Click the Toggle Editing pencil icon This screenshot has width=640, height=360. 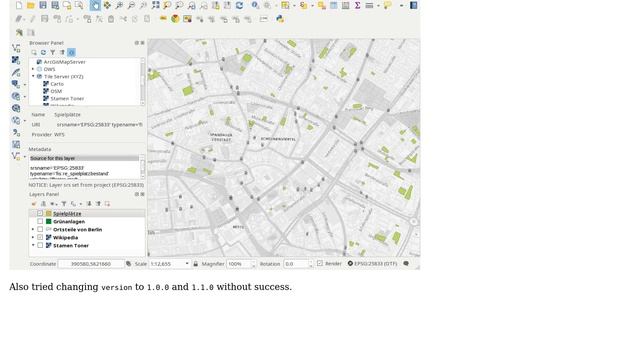tap(33, 19)
